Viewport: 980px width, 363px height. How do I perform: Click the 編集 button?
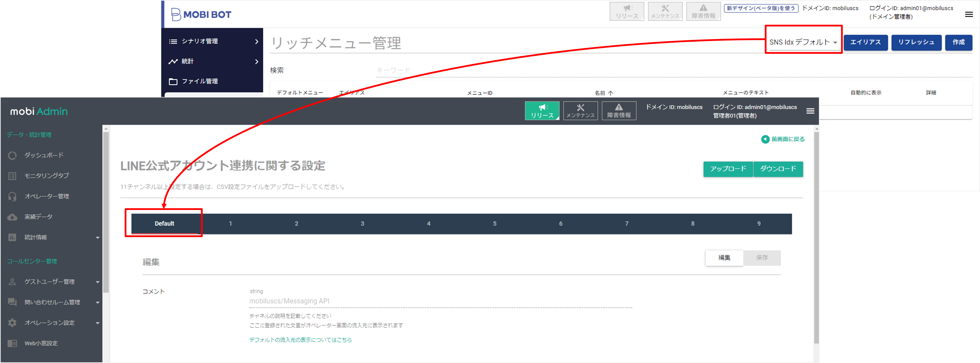coord(724,258)
